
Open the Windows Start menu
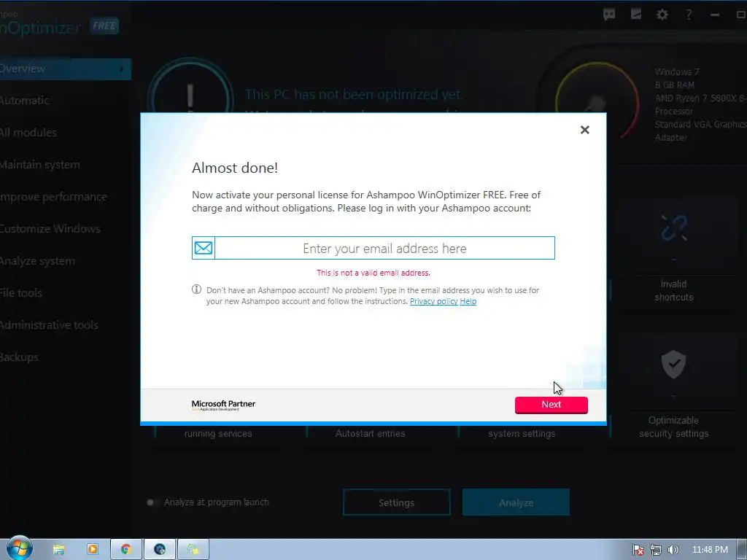pos(18,549)
